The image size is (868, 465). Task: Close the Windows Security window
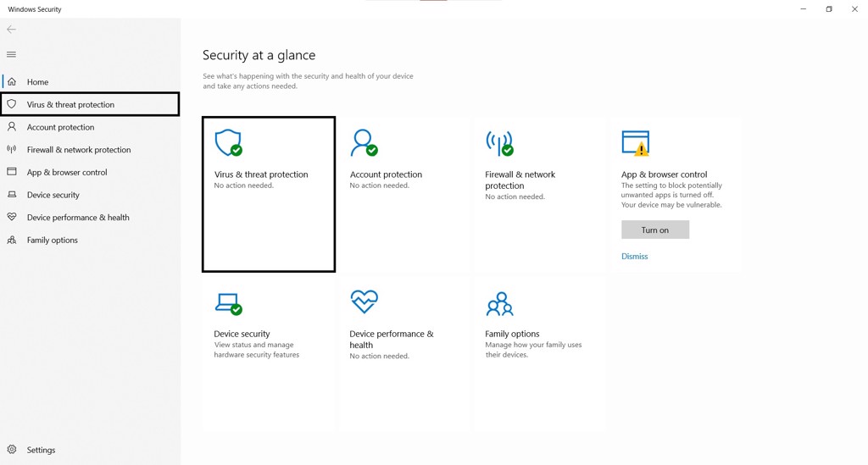coord(854,8)
